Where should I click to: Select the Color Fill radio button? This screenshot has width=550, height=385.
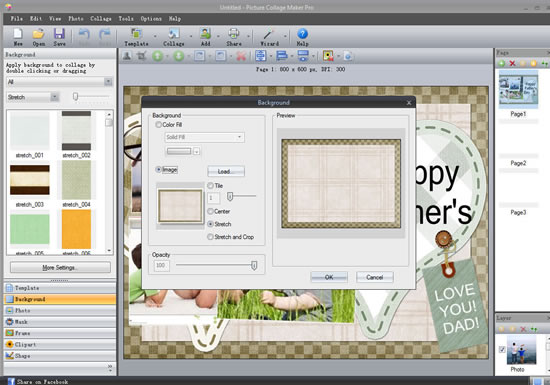pyautogui.click(x=159, y=124)
